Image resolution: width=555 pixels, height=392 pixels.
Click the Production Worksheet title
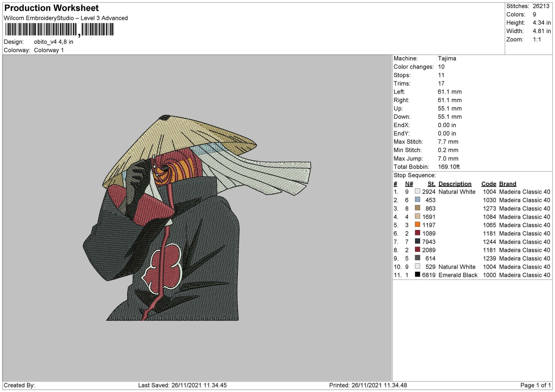click(51, 8)
